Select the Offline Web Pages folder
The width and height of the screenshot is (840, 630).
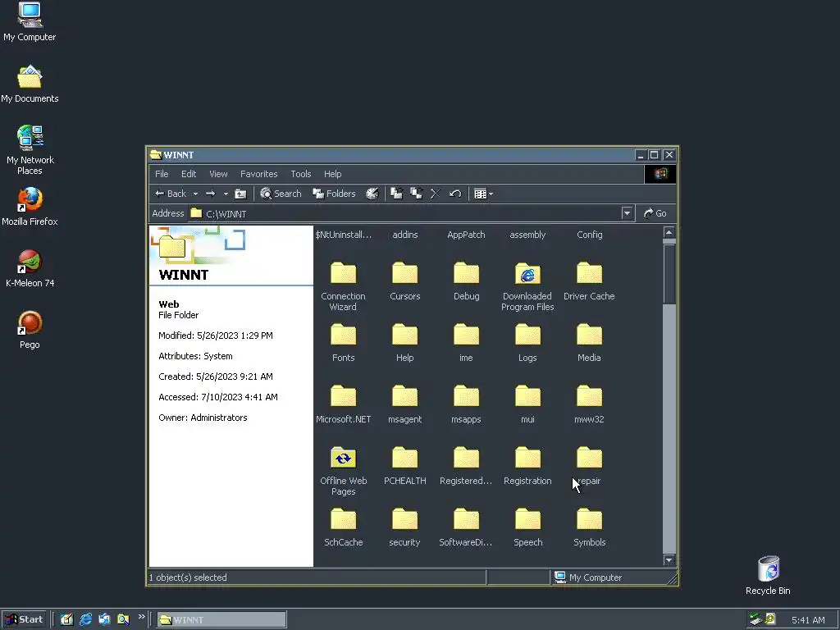(x=344, y=471)
